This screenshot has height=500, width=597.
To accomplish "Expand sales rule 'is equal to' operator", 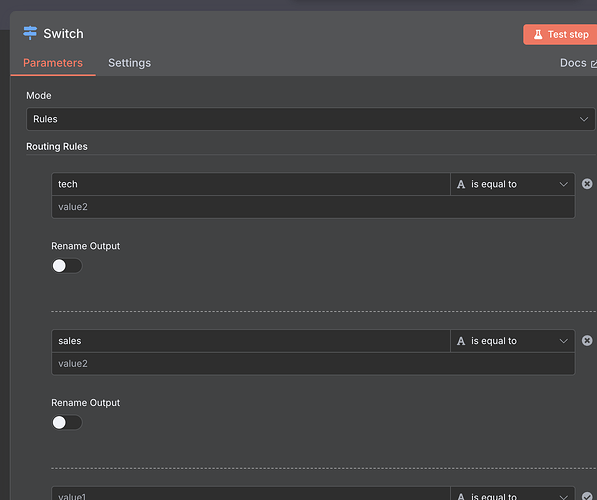I will 512,341.
